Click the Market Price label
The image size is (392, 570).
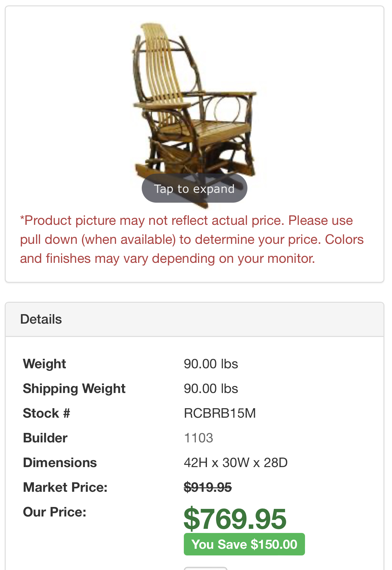[65, 487]
